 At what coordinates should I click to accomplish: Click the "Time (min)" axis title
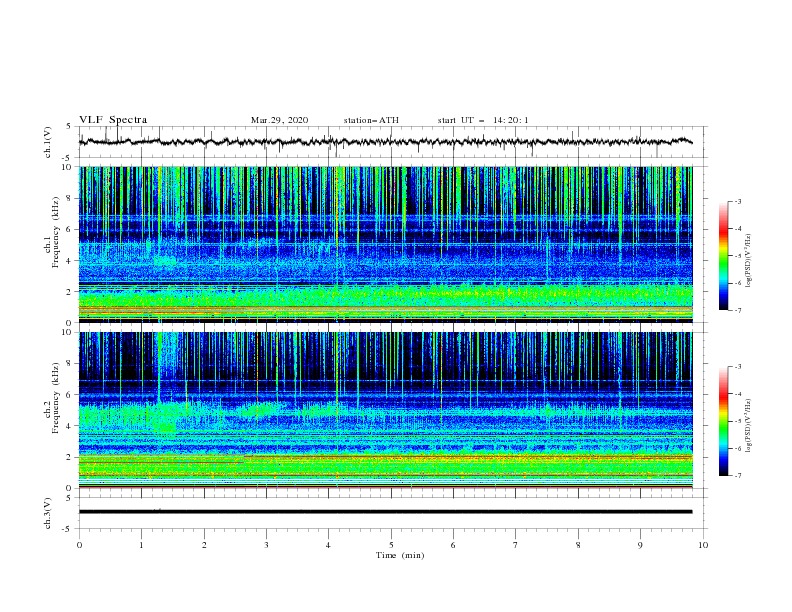(x=400, y=555)
